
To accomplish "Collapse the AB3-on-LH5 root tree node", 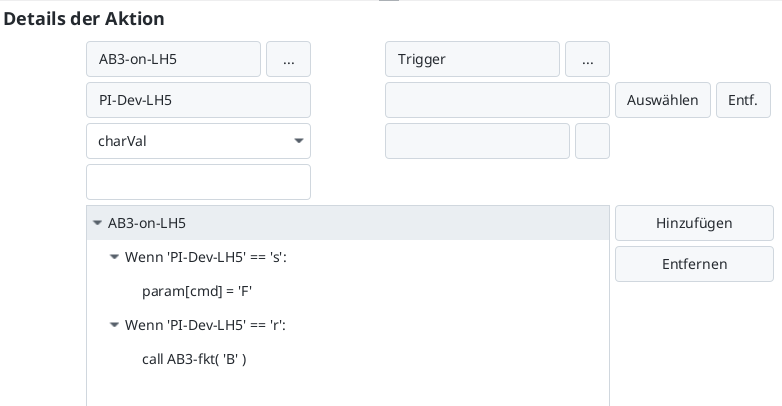I will [97, 223].
